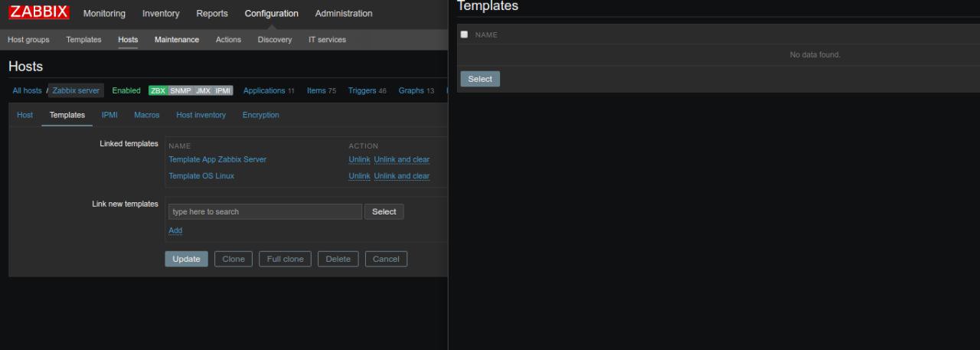This screenshot has height=350, width=980.
Task: Click the Delete button
Action: 338,259
